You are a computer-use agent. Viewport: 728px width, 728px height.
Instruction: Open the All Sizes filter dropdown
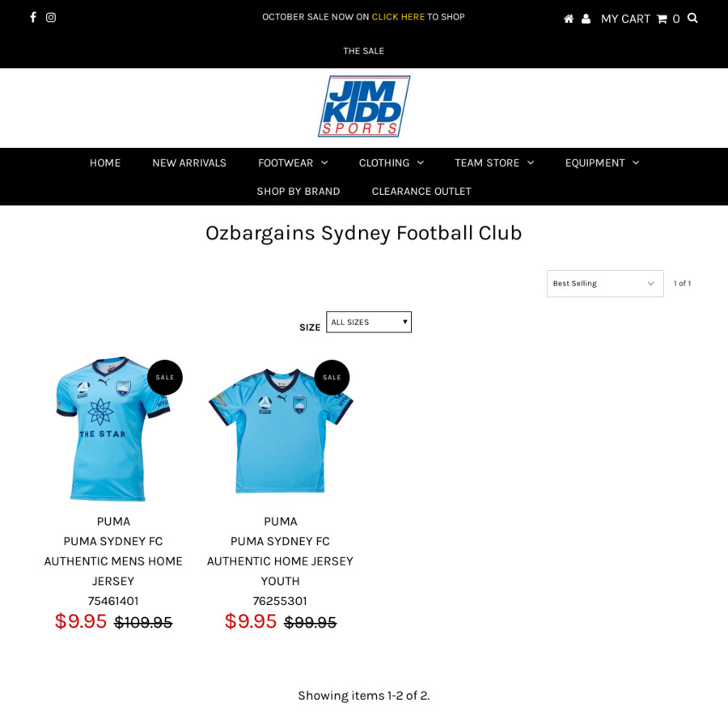pos(369,322)
